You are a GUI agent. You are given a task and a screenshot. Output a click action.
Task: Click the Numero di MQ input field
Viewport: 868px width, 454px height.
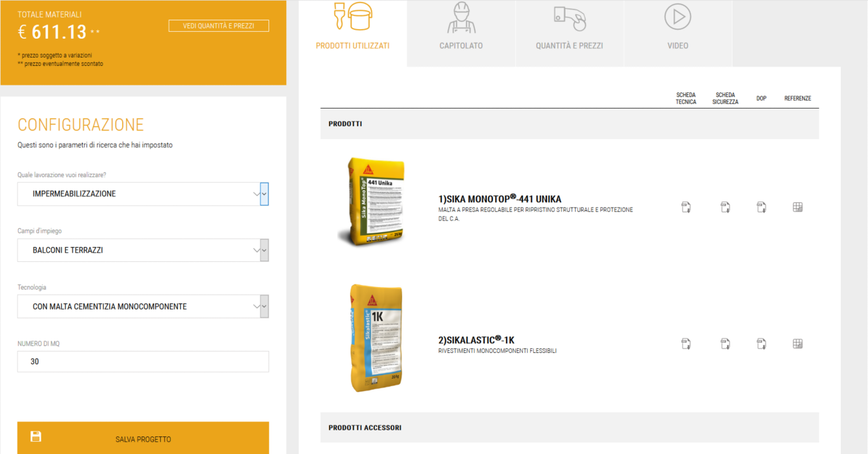pyautogui.click(x=142, y=361)
